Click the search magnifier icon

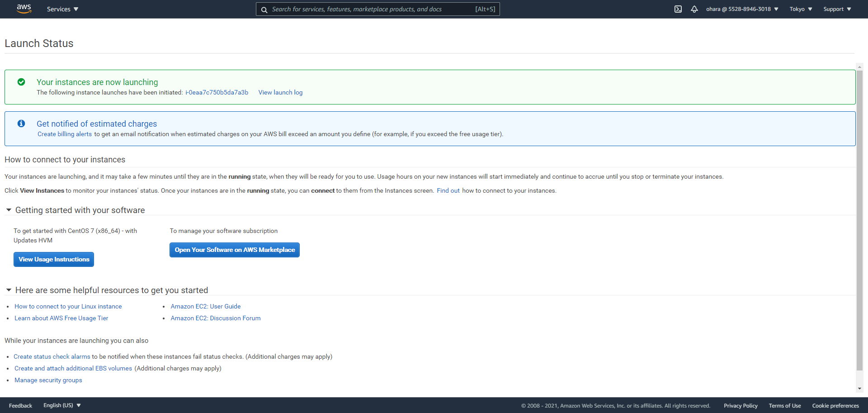tap(264, 9)
